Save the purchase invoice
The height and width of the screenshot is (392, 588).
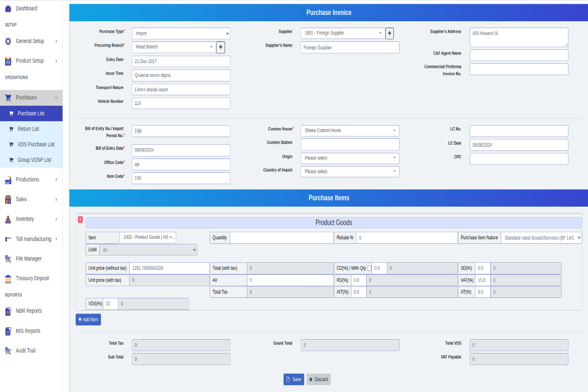click(x=293, y=379)
